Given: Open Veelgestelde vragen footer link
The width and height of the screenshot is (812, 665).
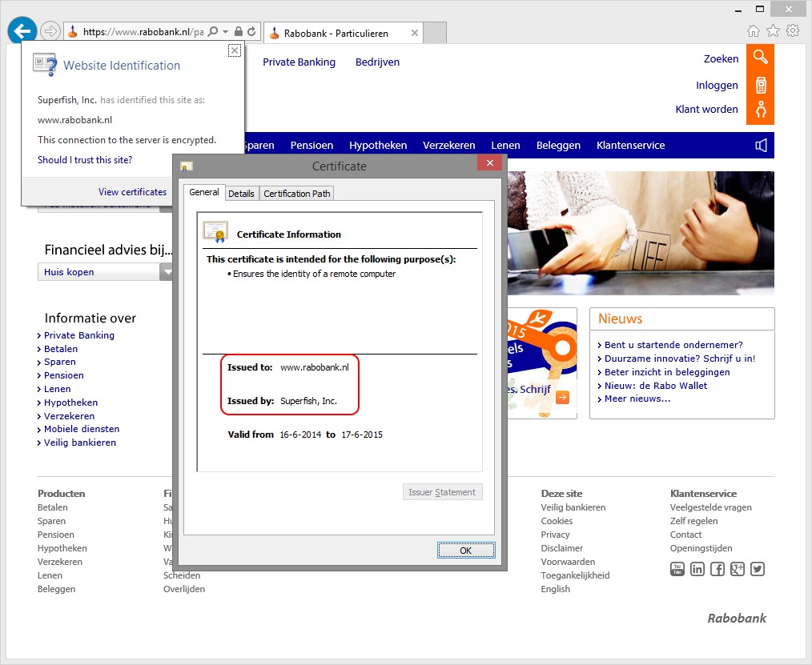Looking at the screenshot, I should 711,507.
